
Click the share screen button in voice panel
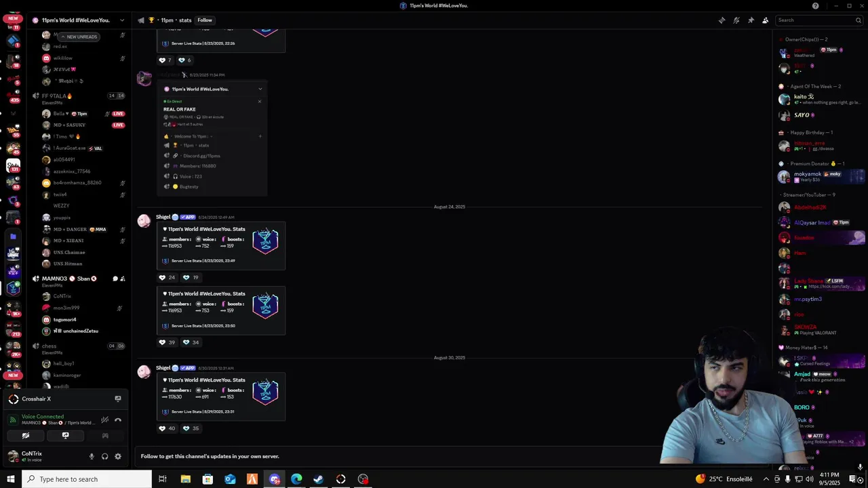(65, 436)
